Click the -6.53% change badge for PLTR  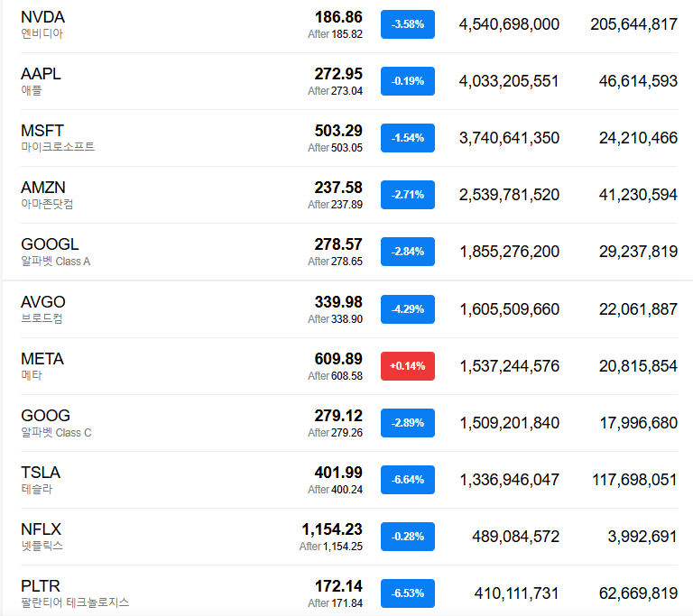408,593
